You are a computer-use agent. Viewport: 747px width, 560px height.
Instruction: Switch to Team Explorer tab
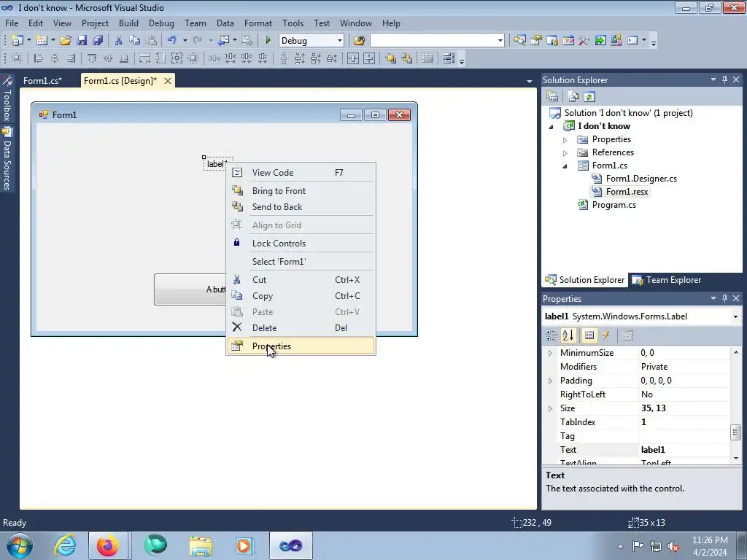(667, 280)
